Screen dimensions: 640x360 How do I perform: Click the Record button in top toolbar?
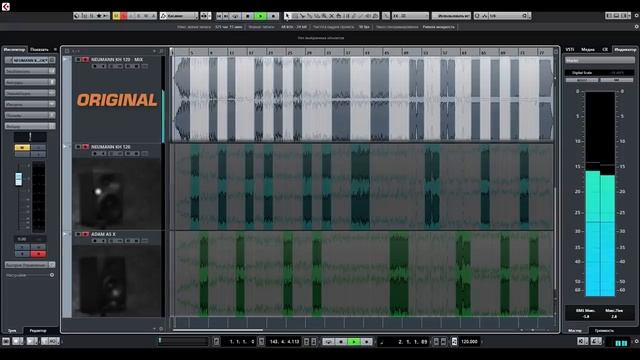point(273,16)
